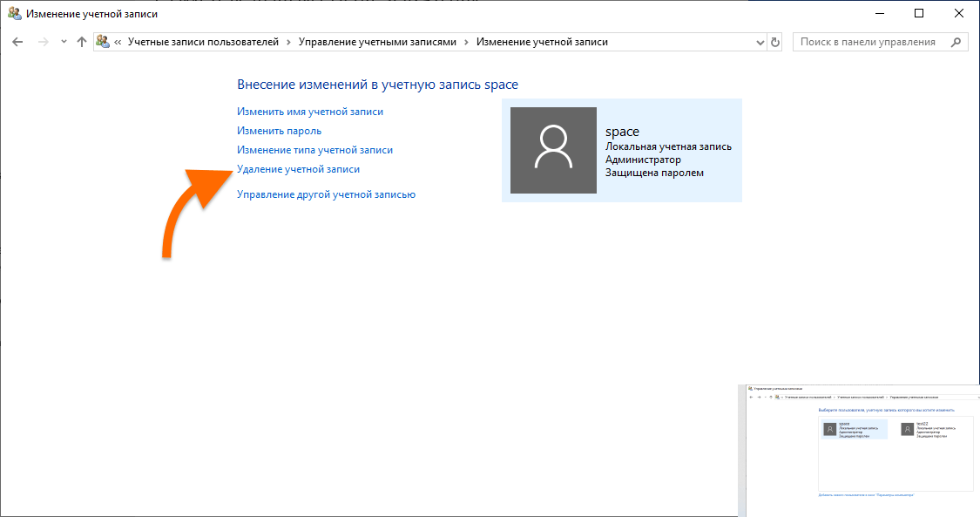980x517 pixels.
Task: Expand chevron after 'Учетные записи пользователей'
Action: pos(288,43)
